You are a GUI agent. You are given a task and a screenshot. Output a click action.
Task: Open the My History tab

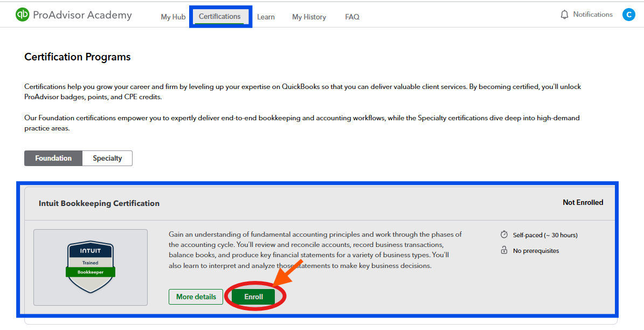point(309,17)
